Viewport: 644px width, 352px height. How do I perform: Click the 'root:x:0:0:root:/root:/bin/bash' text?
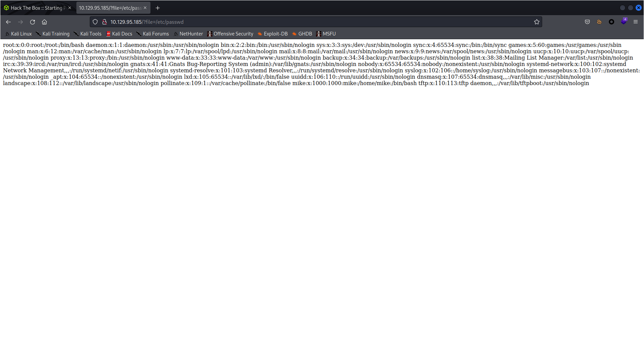[44, 45]
